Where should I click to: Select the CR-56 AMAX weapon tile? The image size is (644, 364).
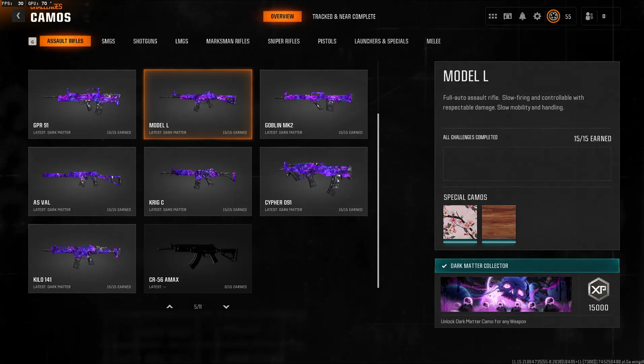point(198,259)
